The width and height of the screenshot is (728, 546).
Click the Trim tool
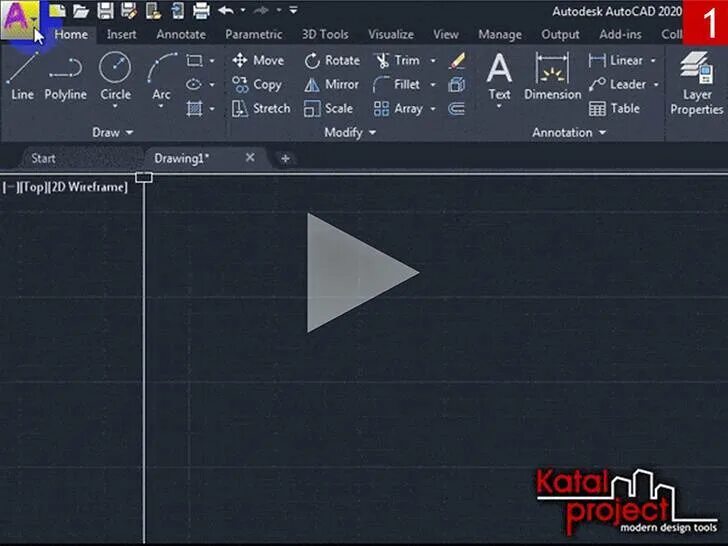point(397,60)
